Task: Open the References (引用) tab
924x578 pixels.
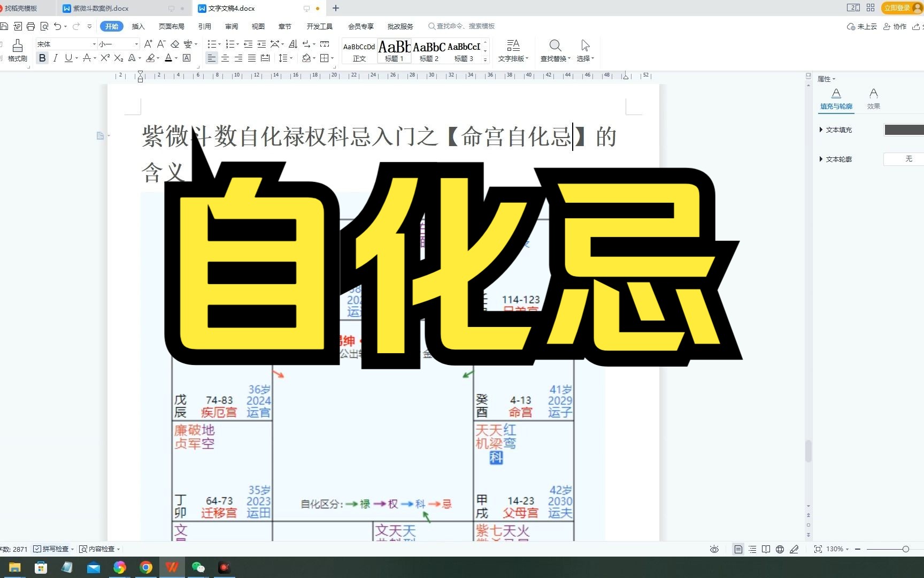Action: pos(204,26)
